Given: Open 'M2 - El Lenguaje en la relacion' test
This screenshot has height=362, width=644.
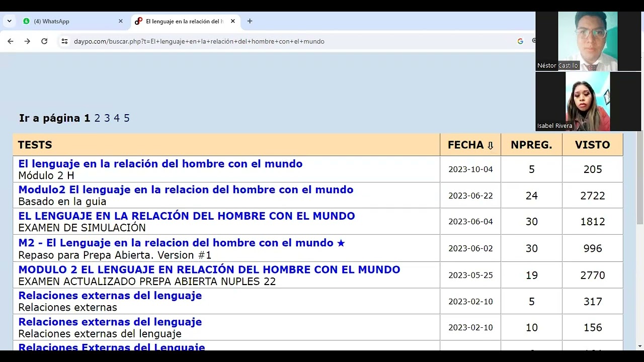Looking at the screenshot, I should [x=176, y=243].
